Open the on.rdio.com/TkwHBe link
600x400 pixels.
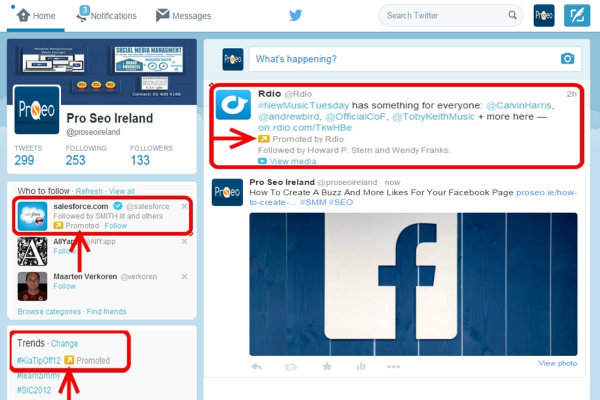(305, 127)
